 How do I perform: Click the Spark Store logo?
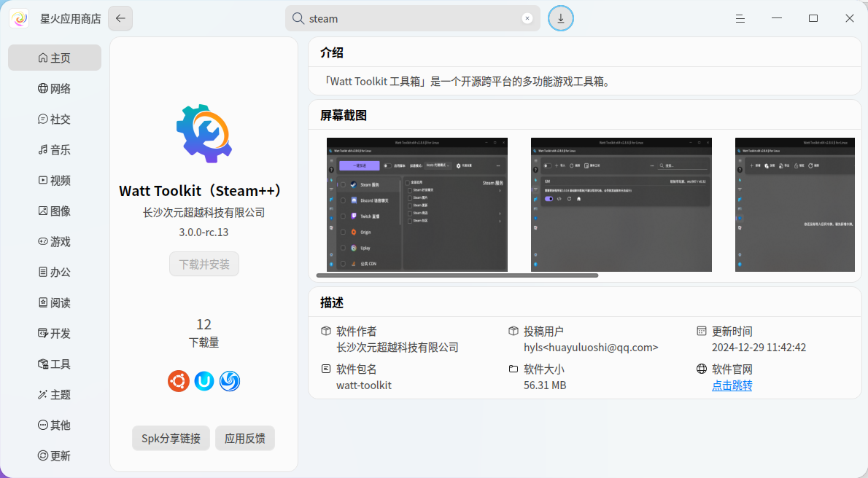click(x=20, y=18)
